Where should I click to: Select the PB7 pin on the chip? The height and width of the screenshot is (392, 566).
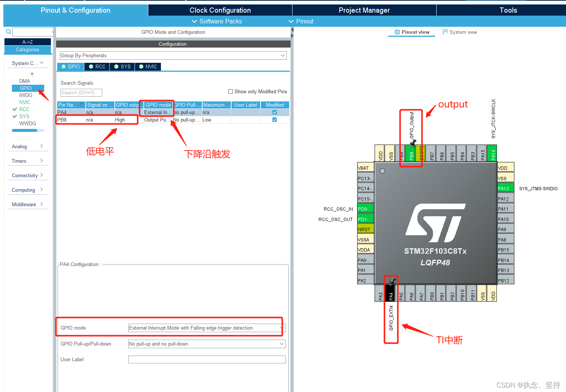(431, 153)
